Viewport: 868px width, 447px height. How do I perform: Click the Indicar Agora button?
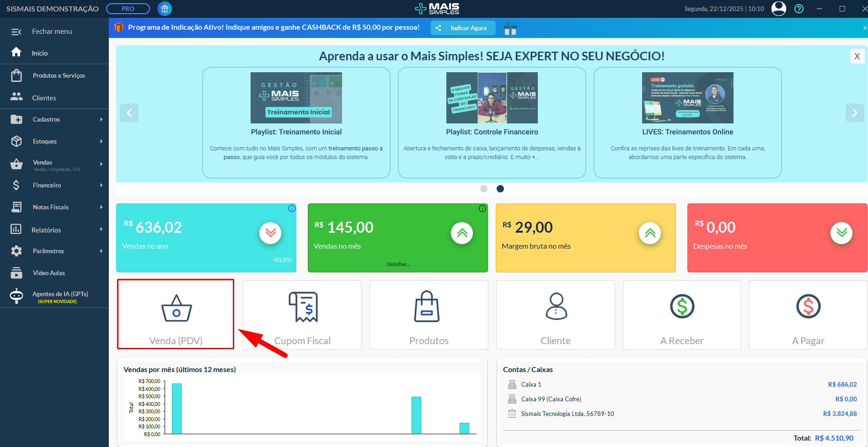(x=463, y=28)
